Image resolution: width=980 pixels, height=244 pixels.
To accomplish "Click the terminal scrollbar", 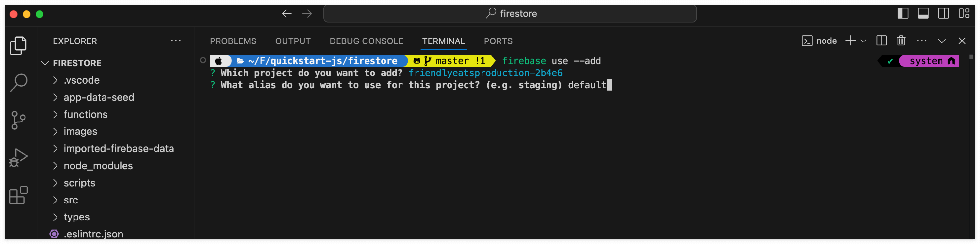I will tap(971, 57).
